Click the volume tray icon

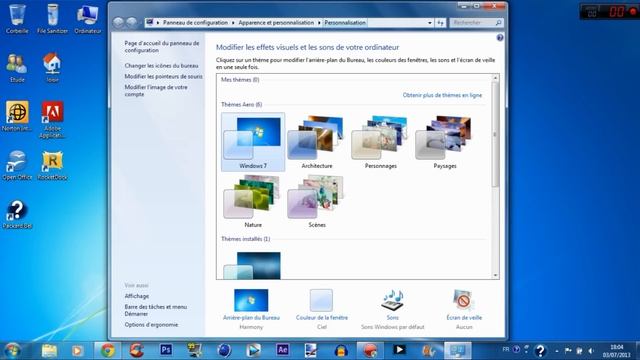coord(591,351)
